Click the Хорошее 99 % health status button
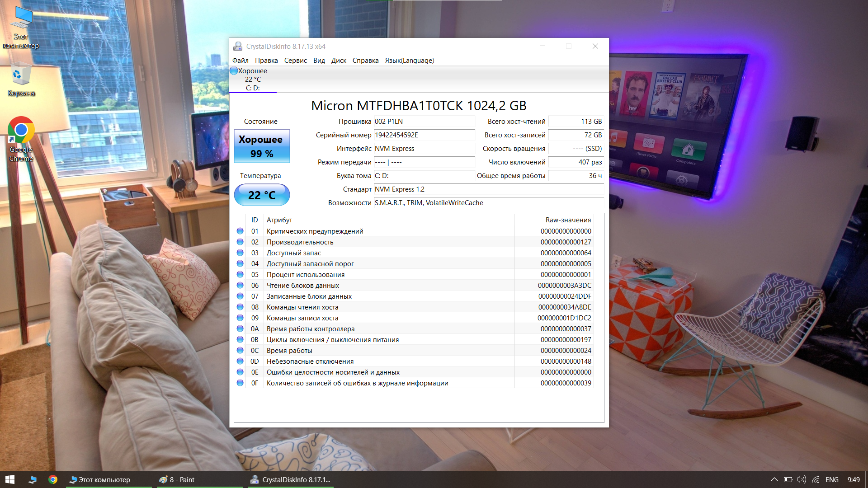The image size is (868, 488). click(261, 146)
